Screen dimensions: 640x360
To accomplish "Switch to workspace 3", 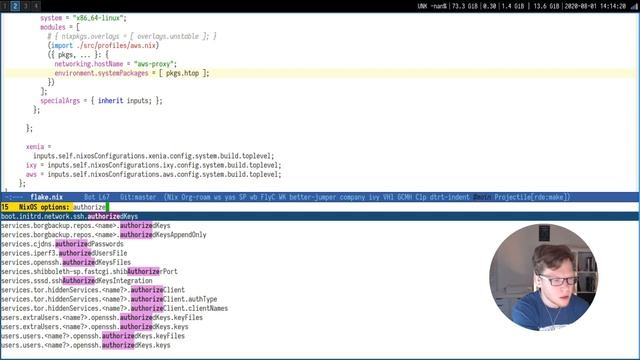I will (25, 6).
